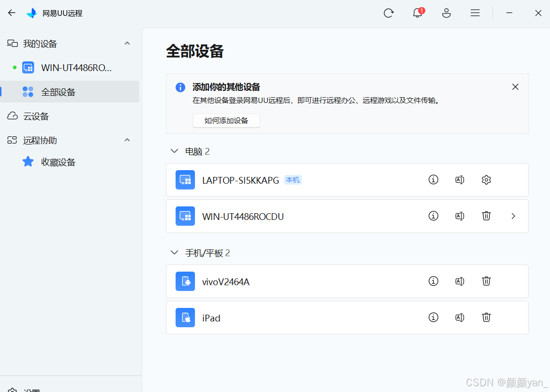Viewport: 550px width, 392px height.
Task: Click 远程协助 sidebar heading
Action: (40, 141)
